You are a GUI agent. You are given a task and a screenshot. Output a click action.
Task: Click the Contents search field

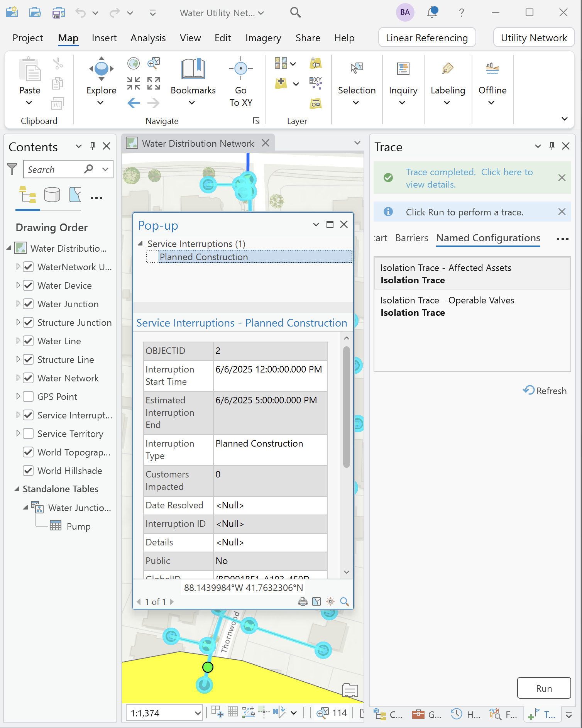coord(54,169)
